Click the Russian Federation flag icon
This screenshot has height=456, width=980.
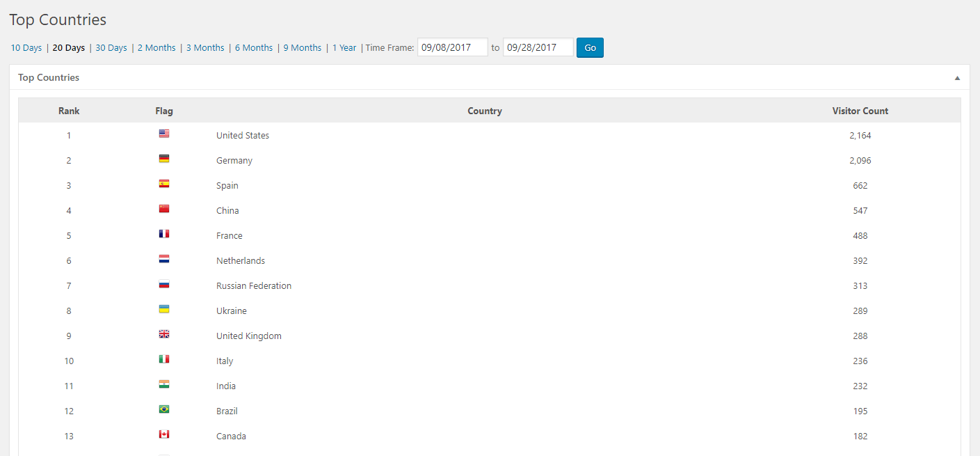164,284
